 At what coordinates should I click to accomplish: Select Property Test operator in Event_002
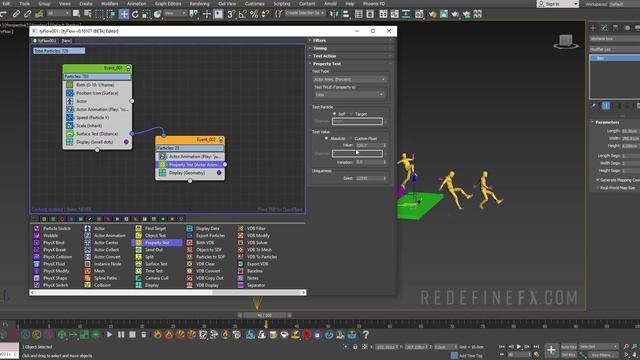(x=190, y=164)
